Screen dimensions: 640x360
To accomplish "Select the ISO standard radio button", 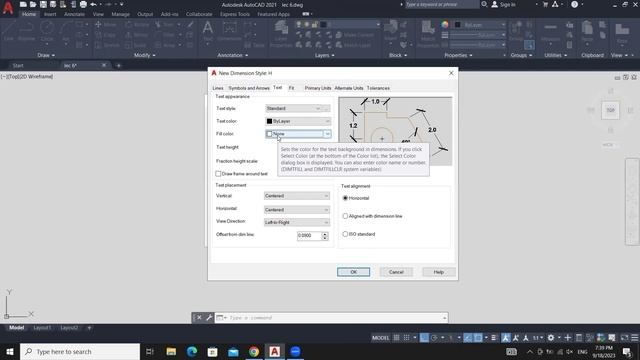I will tap(345, 234).
